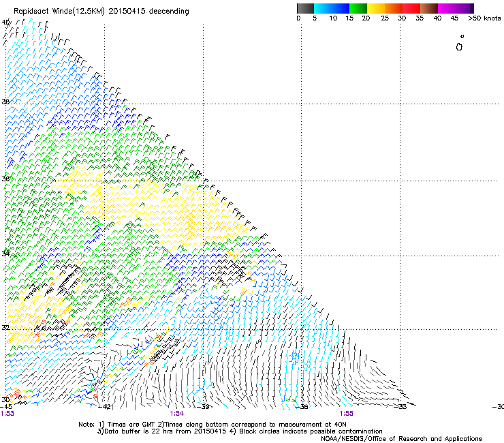
Task: Click the yellow 20-25 knots color segment
Action: tap(376, 8)
